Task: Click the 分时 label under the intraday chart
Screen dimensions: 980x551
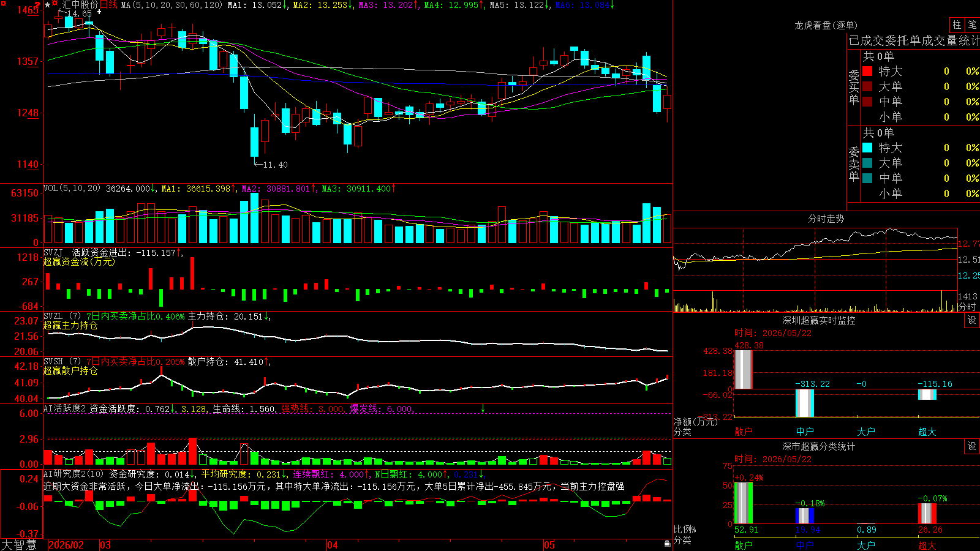Action: 967,307
